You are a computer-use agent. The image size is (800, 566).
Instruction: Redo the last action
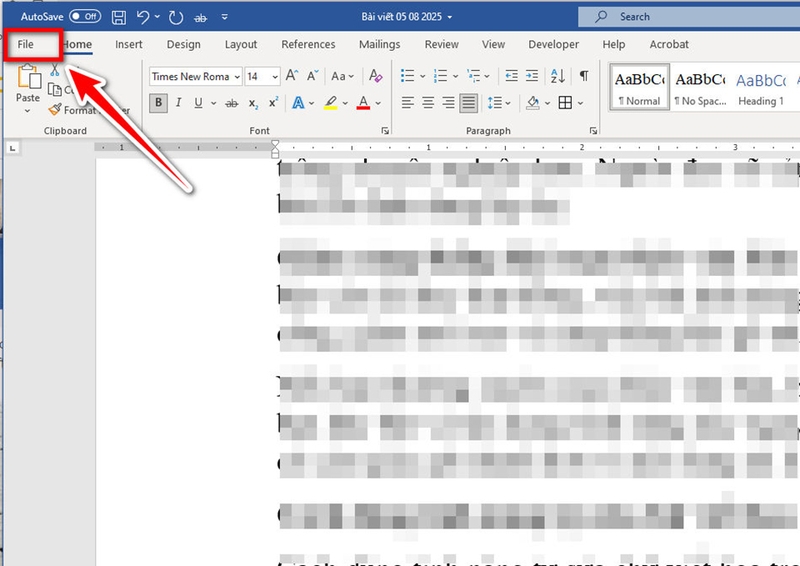coord(176,17)
